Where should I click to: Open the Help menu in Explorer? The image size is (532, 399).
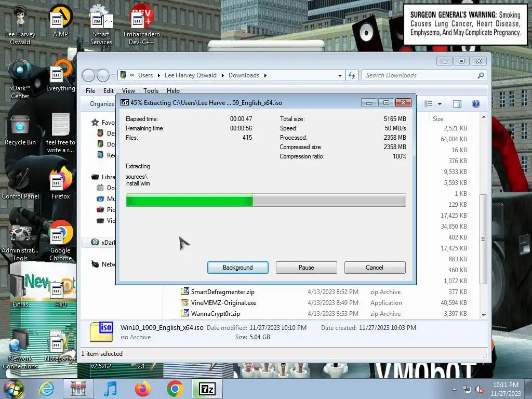coord(173,91)
